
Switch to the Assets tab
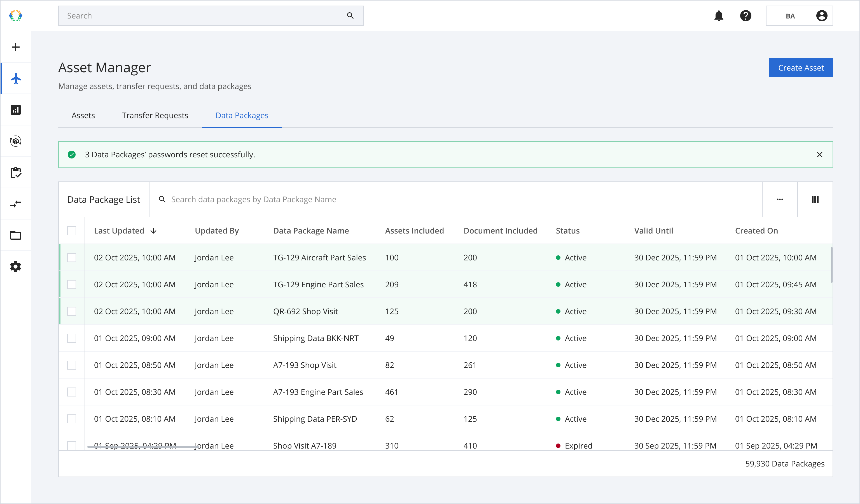[83, 115]
